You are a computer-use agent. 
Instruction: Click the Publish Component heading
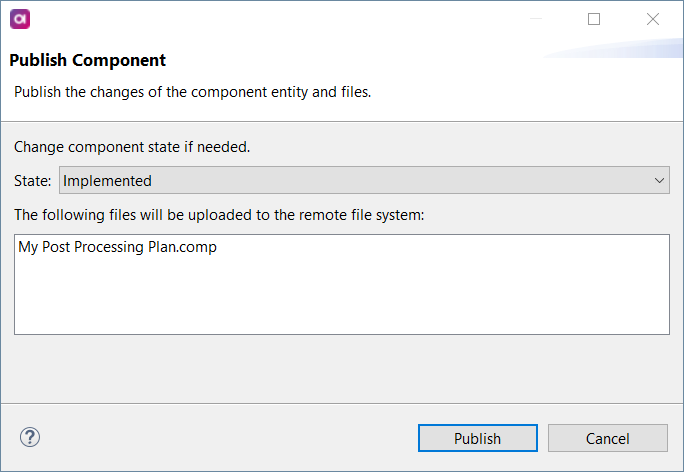click(88, 60)
